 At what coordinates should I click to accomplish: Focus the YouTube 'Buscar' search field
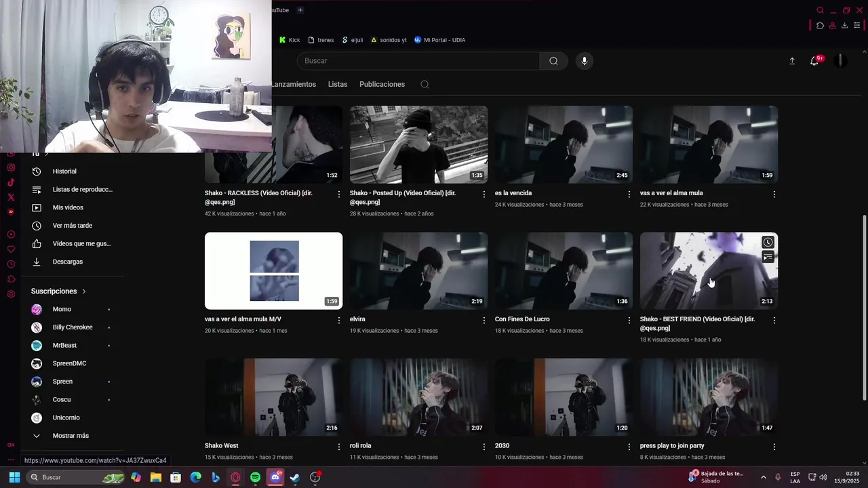pyautogui.click(x=418, y=61)
